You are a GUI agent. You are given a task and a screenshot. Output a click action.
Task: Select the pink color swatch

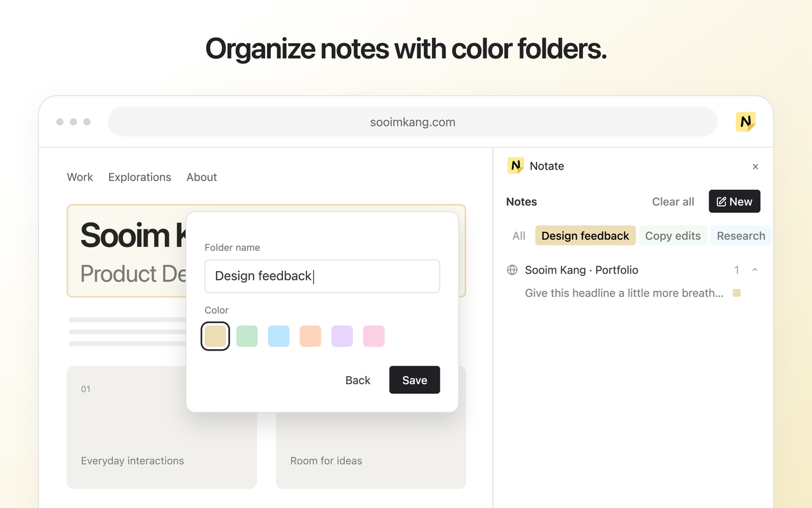click(374, 336)
